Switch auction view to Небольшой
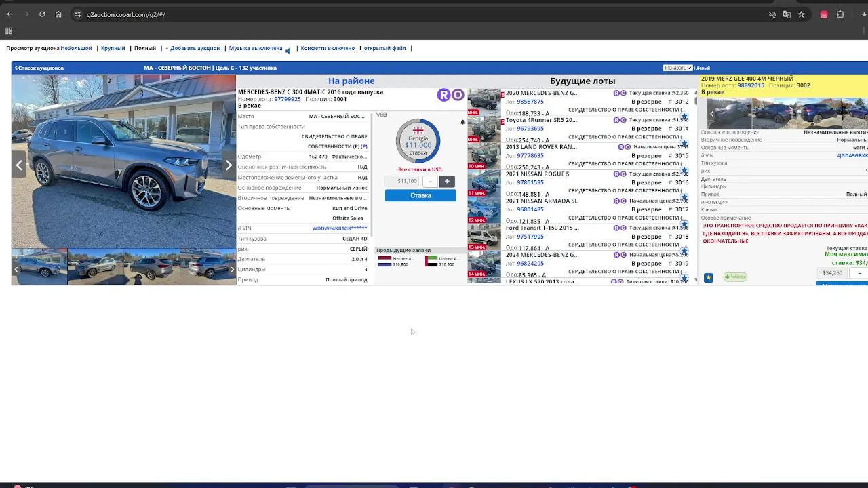868x488 pixels. pyautogui.click(x=76, y=48)
